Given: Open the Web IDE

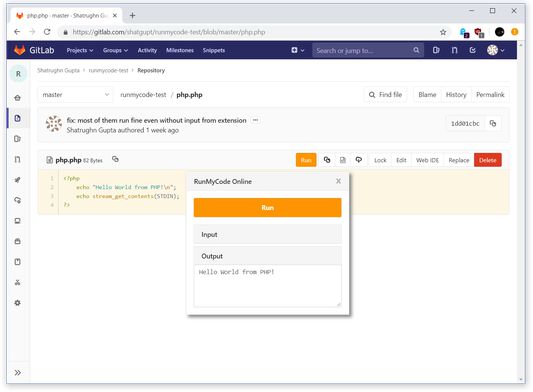Looking at the screenshot, I should coord(427,160).
